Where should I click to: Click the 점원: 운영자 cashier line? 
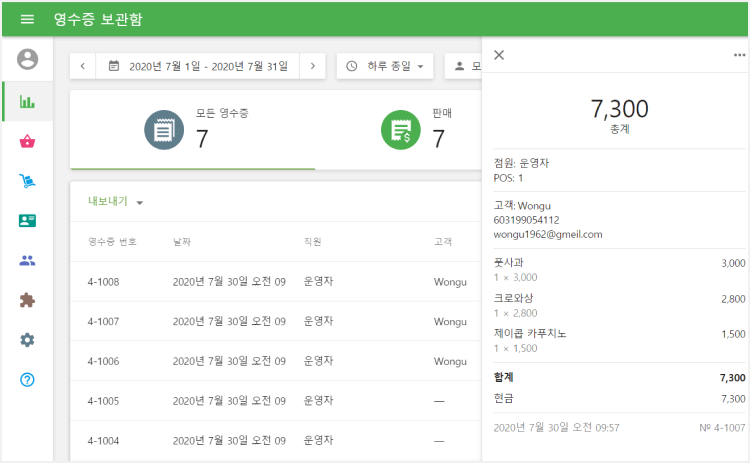(521, 163)
